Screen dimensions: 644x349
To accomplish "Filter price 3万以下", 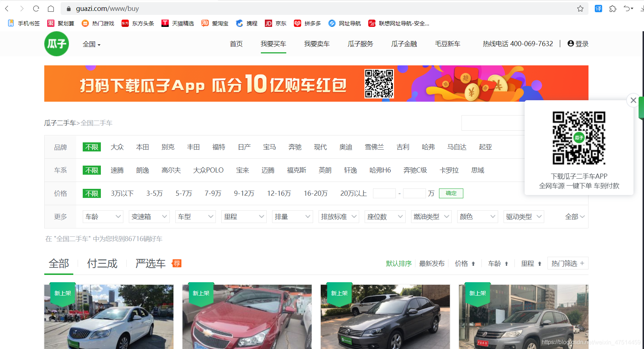I will (x=122, y=194).
